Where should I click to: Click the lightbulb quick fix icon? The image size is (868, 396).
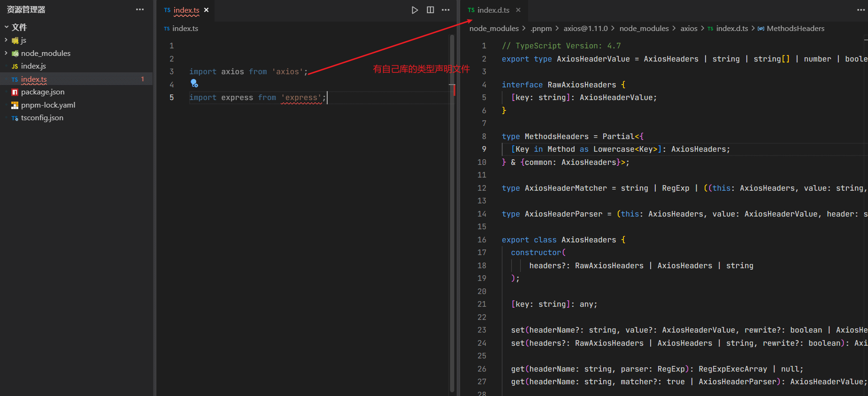[194, 84]
